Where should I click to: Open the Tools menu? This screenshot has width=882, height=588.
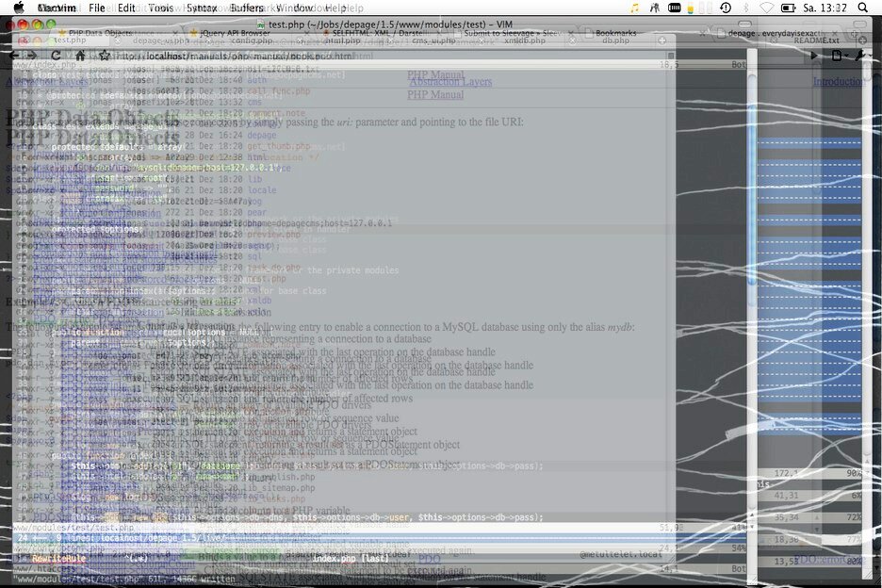tap(161, 8)
